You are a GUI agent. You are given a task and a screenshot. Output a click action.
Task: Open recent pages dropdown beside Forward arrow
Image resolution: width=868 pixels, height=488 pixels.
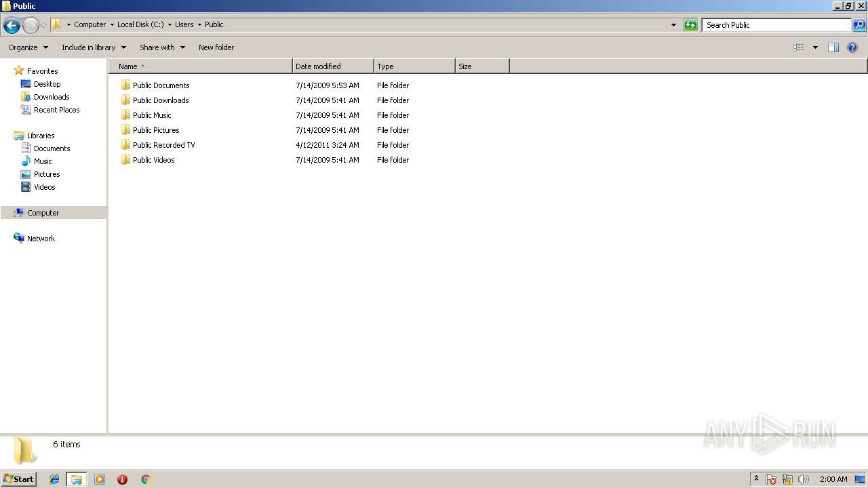[44, 26]
